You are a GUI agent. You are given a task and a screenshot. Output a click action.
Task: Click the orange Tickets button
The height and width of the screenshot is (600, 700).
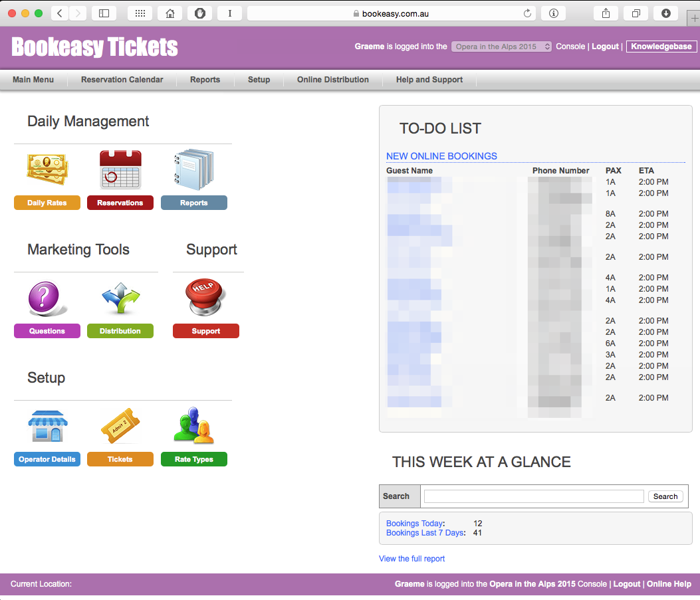pos(120,459)
